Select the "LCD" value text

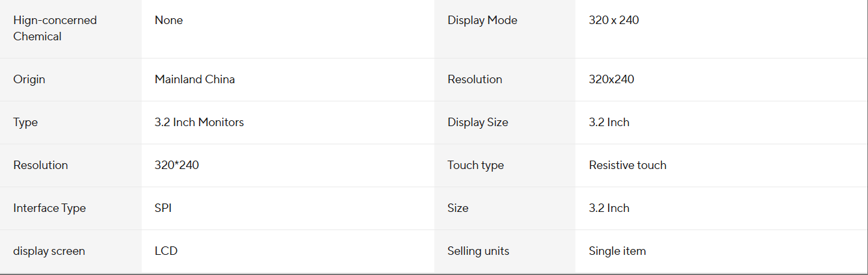tap(166, 251)
